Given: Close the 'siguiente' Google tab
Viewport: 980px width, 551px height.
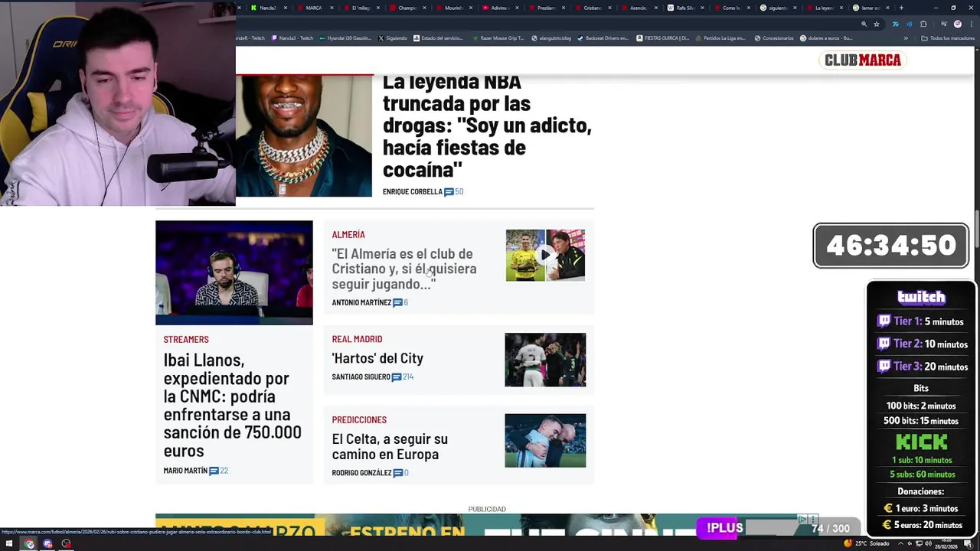Looking at the screenshot, I should (x=796, y=8).
